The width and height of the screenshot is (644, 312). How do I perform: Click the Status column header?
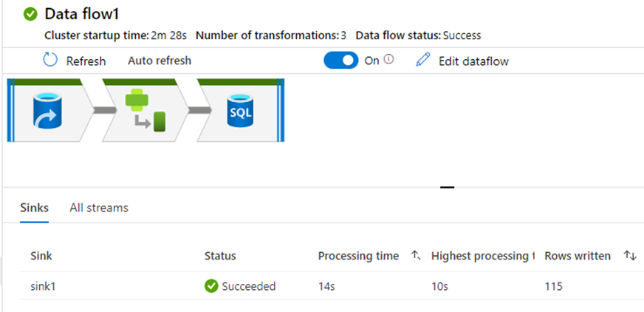point(220,256)
